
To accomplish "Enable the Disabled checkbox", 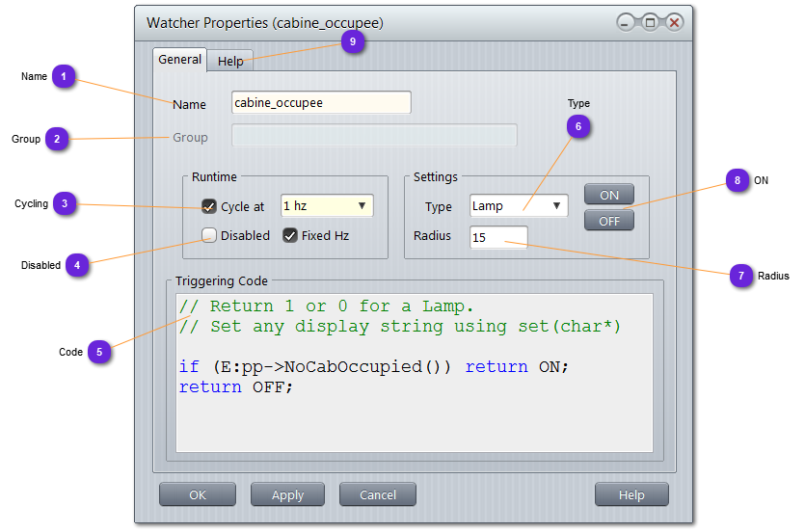I will pos(209,235).
